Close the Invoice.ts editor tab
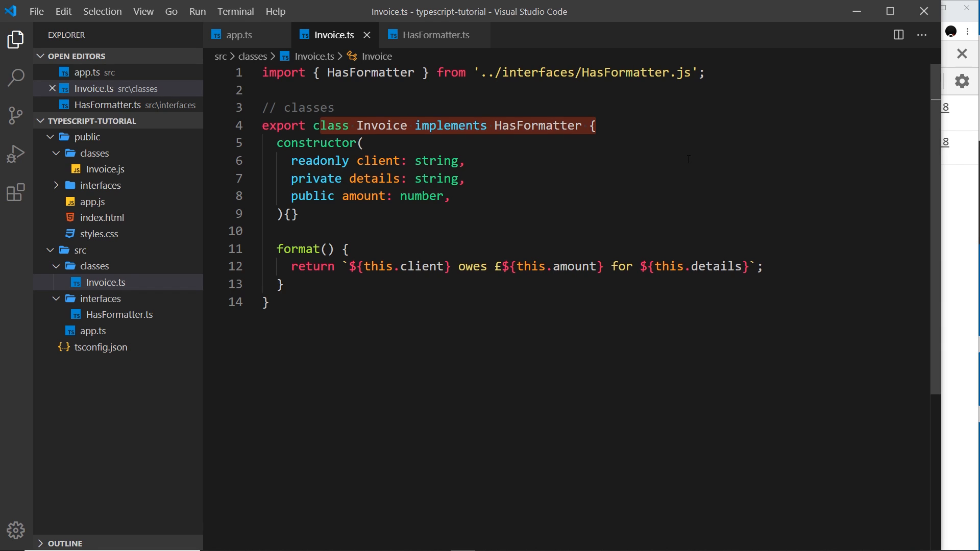The width and height of the screenshot is (980, 551). [367, 35]
